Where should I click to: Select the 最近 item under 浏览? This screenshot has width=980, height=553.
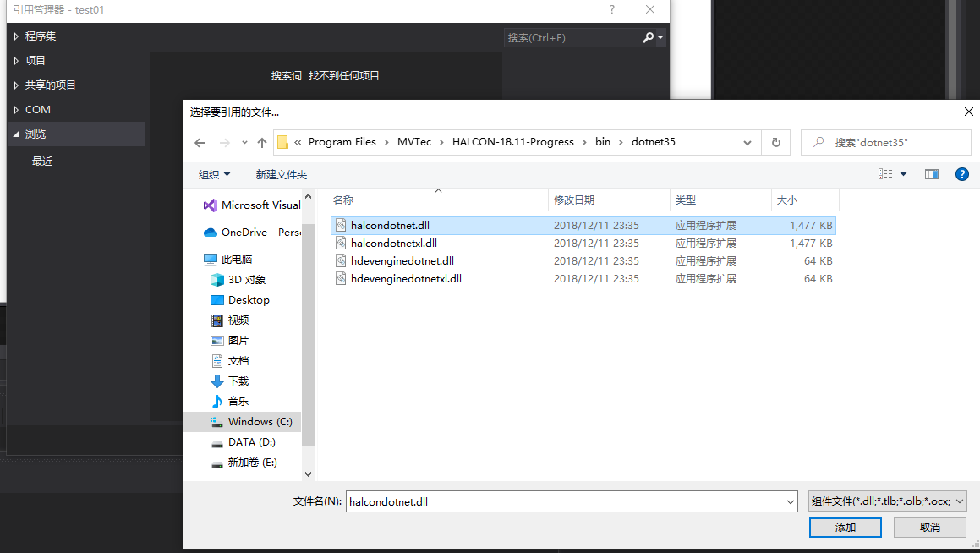[43, 161]
